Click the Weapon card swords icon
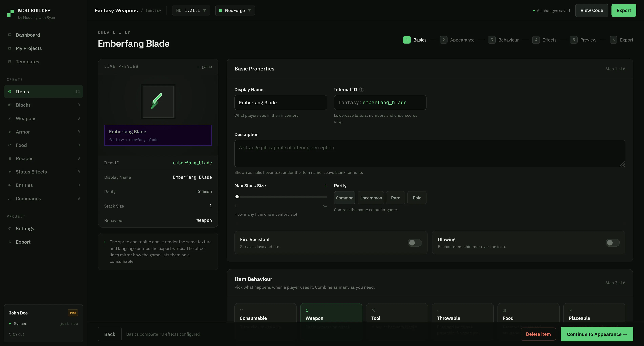The width and height of the screenshot is (644, 346). (x=307, y=310)
